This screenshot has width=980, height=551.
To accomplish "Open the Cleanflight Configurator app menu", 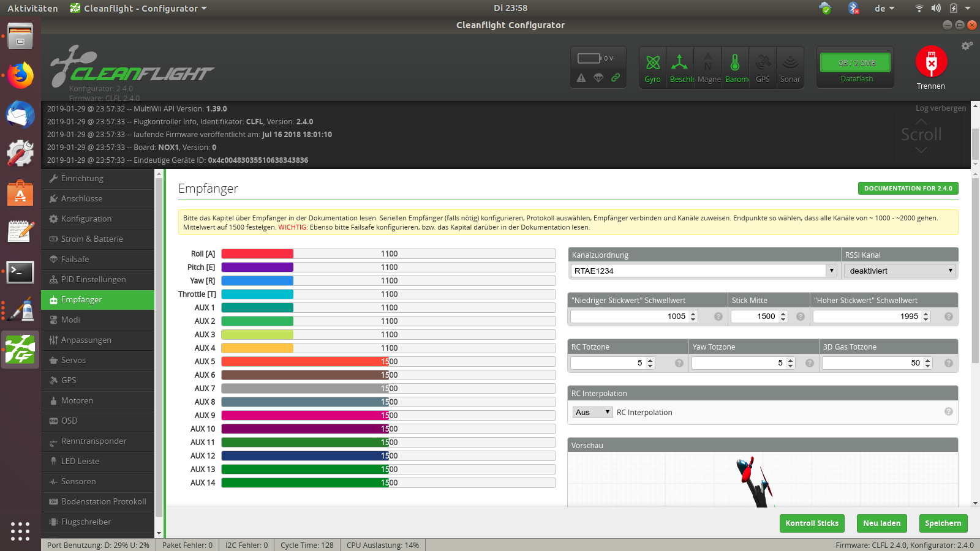I will (x=138, y=8).
